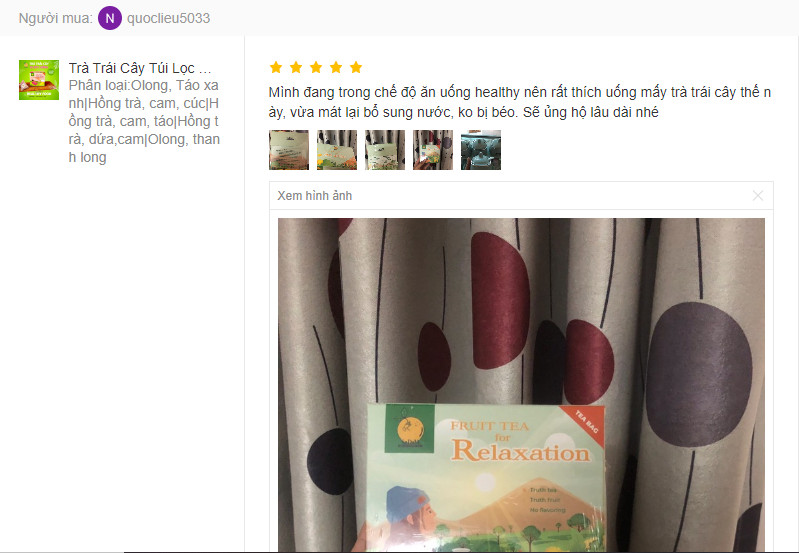Click the fifth rating star
Image resolution: width=799 pixels, height=553 pixels.
(x=356, y=67)
